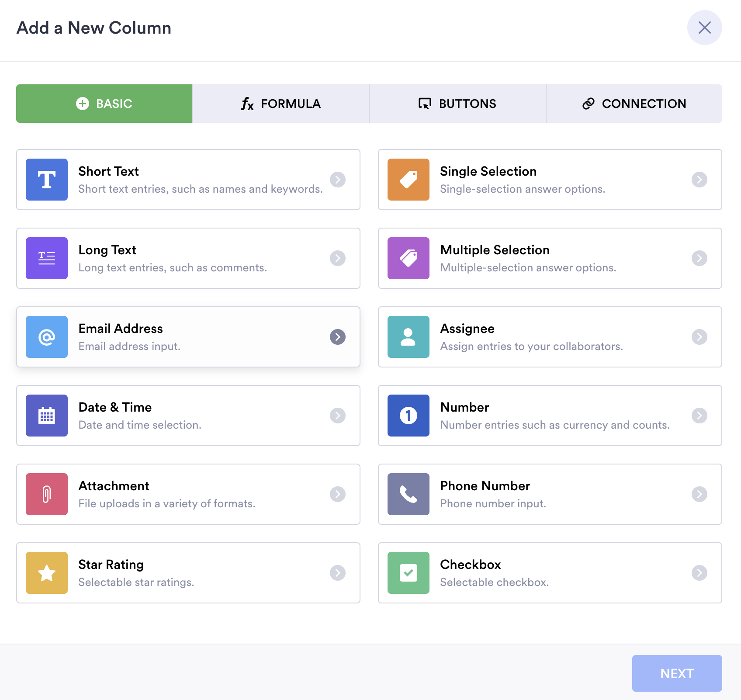Go to the Connection tab

pos(634,104)
